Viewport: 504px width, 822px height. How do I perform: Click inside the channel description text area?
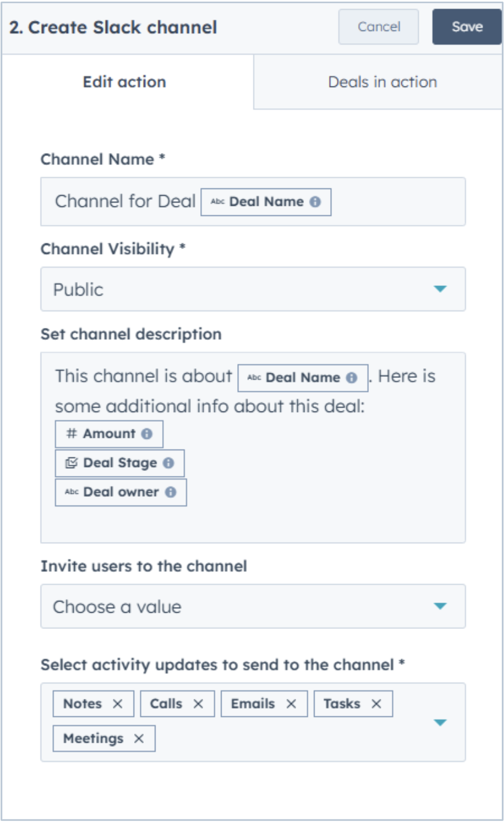(x=253, y=448)
